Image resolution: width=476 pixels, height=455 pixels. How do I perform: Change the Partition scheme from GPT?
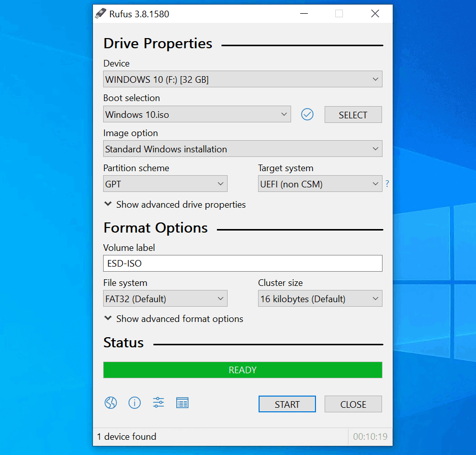point(165,184)
